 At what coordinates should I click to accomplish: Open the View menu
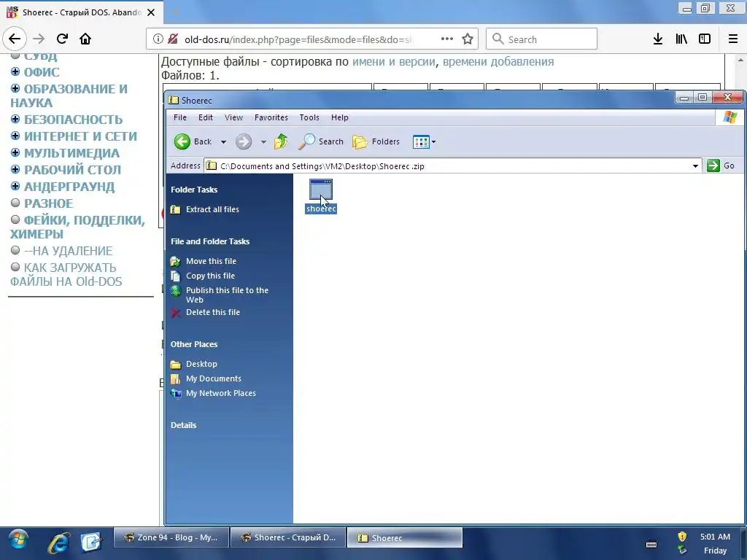[234, 117]
